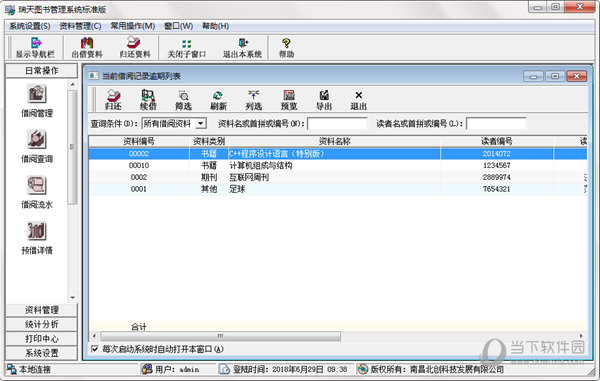Image resolution: width=600 pixels, height=381 pixels.
Task: Click reader number 2889974 cell
Action: [x=497, y=177]
